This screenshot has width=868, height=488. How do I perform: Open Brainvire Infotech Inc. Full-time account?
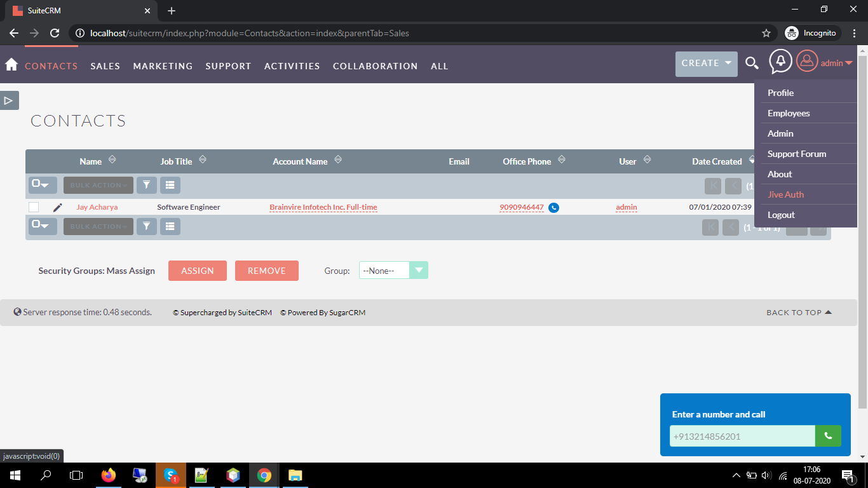pos(323,207)
